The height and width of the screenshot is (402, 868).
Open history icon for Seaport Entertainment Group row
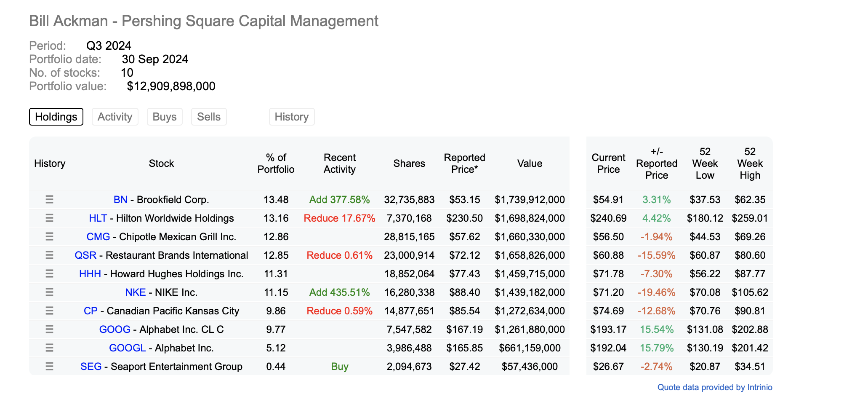click(49, 366)
